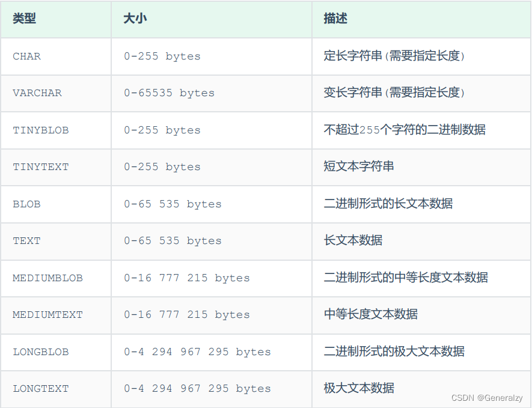Screen dimensions: 532x408
Task: Click the 0-65535 bytes VARCHAR size
Action: coord(170,93)
